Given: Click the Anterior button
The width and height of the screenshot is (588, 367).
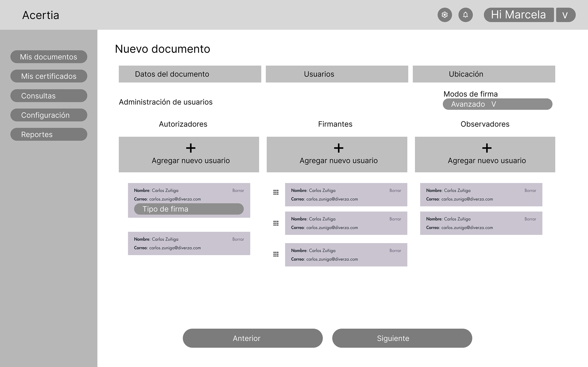Looking at the screenshot, I should (x=253, y=338).
